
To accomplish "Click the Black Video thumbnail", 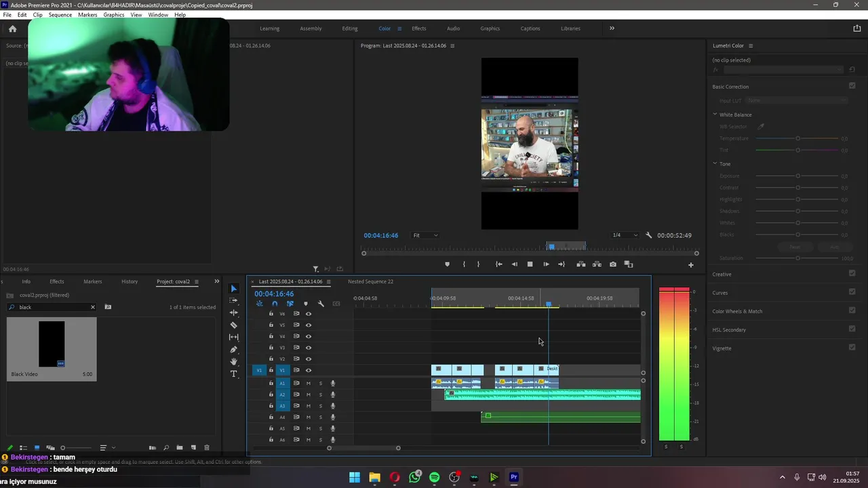I will 52,344.
